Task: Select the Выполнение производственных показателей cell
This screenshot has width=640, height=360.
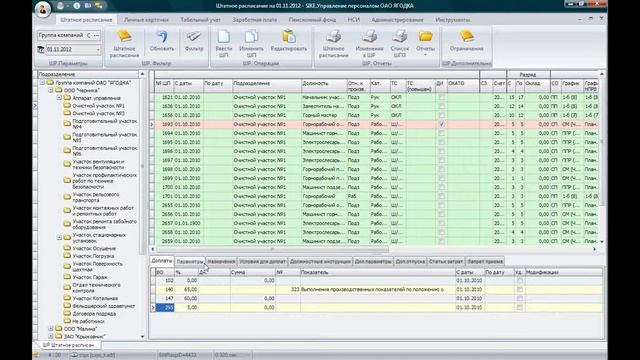Action: pyautogui.click(x=378, y=290)
